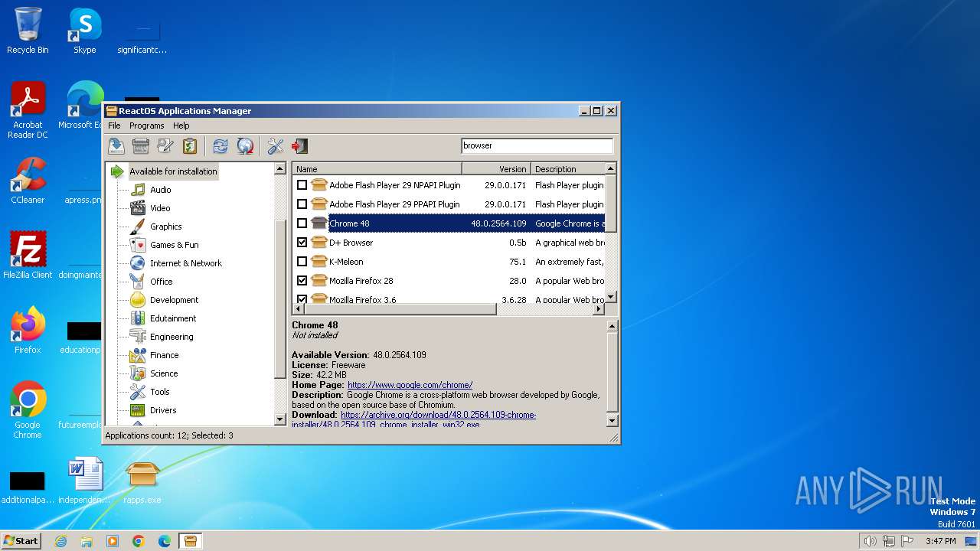Click the taskbar clock showing 3:47 PM
The width and height of the screenshot is (980, 551).
pos(940,541)
